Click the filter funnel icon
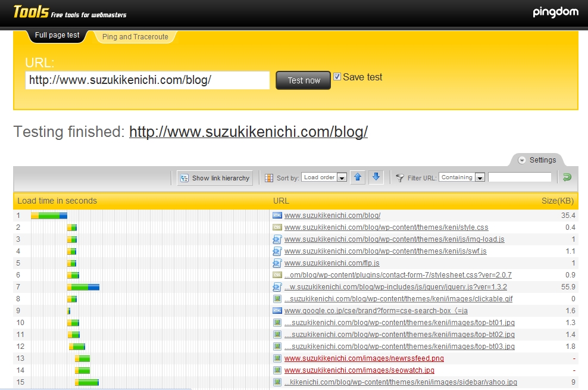This screenshot has width=588, height=390. 400,178
